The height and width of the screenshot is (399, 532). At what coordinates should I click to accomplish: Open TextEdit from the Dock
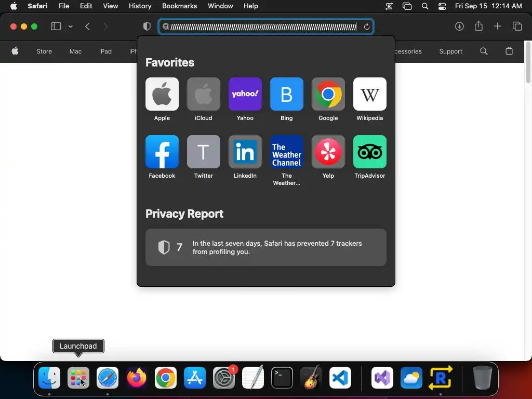253,378
